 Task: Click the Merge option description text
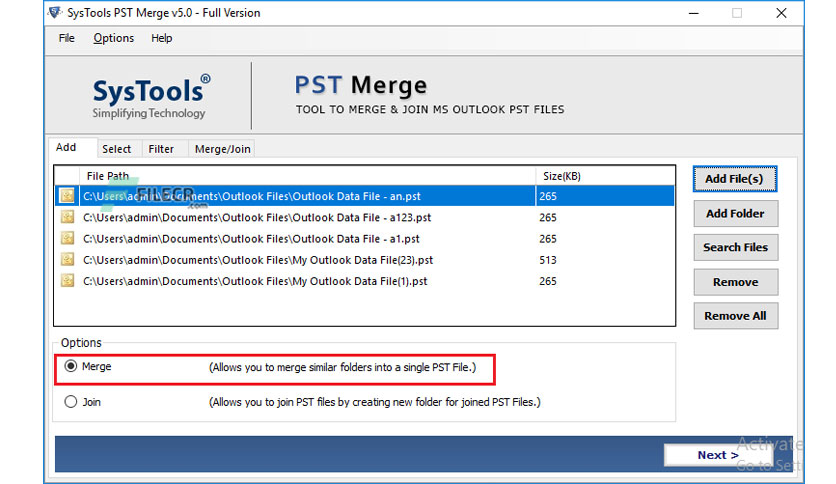342,367
